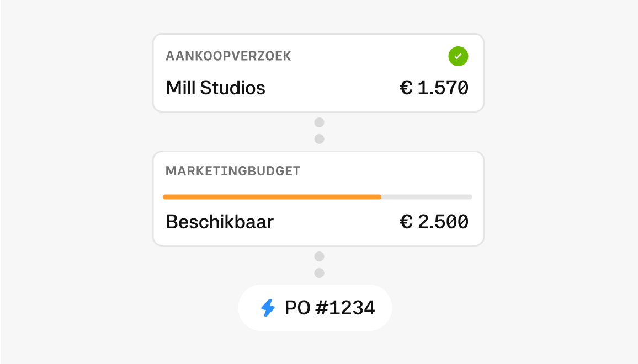This screenshot has height=364, width=638.
Task: Click the upper dot below the Aankoopverzoek card
Action: [319, 122]
